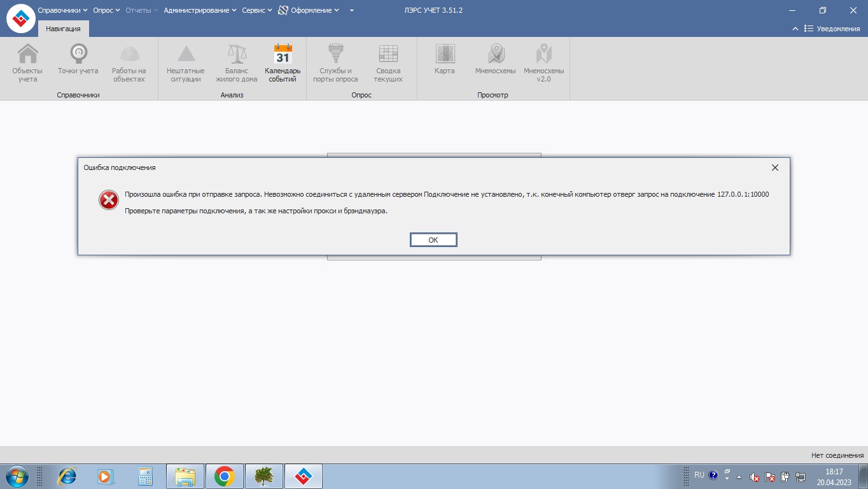Click the LERS application logo button

click(x=20, y=18)
